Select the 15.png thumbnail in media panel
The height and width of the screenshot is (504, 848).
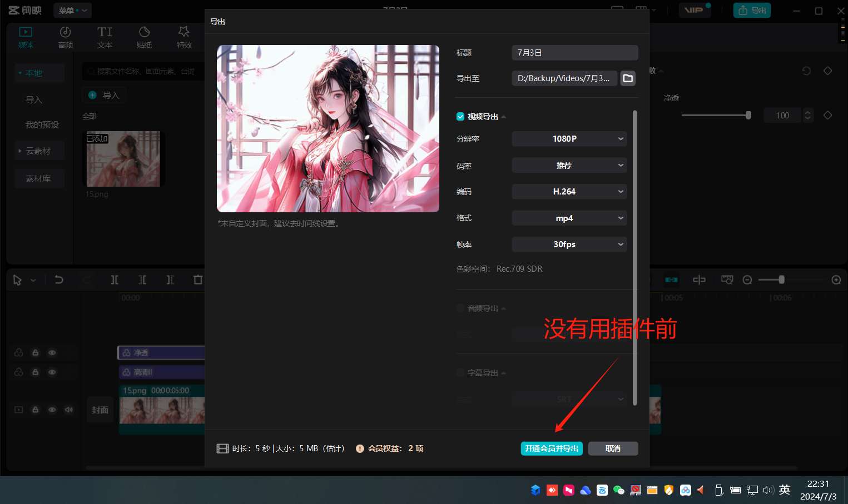123,158
